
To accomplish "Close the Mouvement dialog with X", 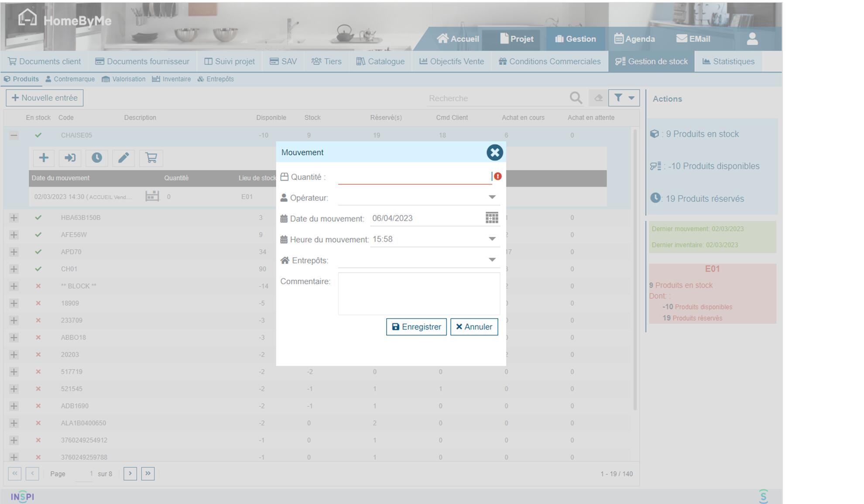I will (494, 152).
